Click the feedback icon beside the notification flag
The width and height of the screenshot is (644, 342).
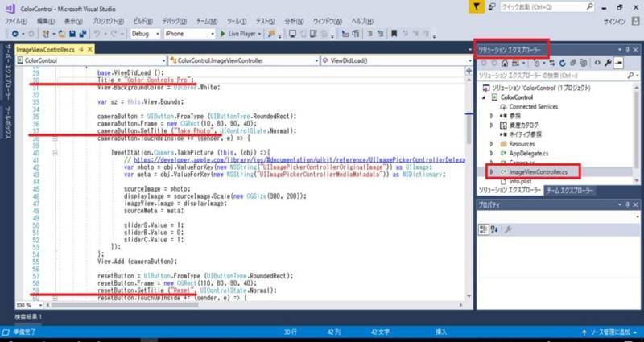[x=492, y=7]
